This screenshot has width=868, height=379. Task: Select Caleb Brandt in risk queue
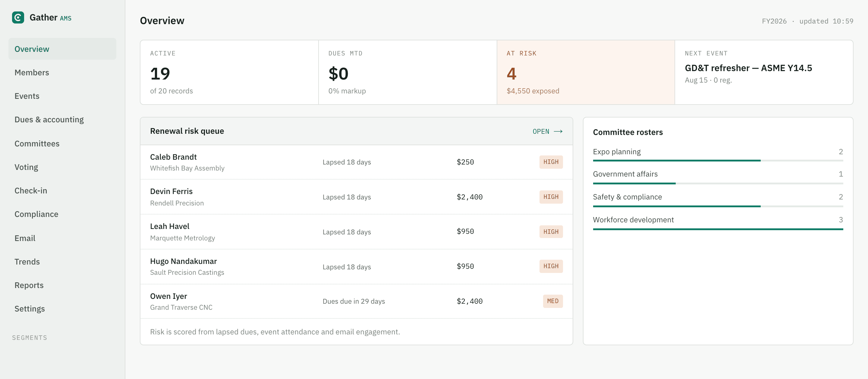pos(173,157)
